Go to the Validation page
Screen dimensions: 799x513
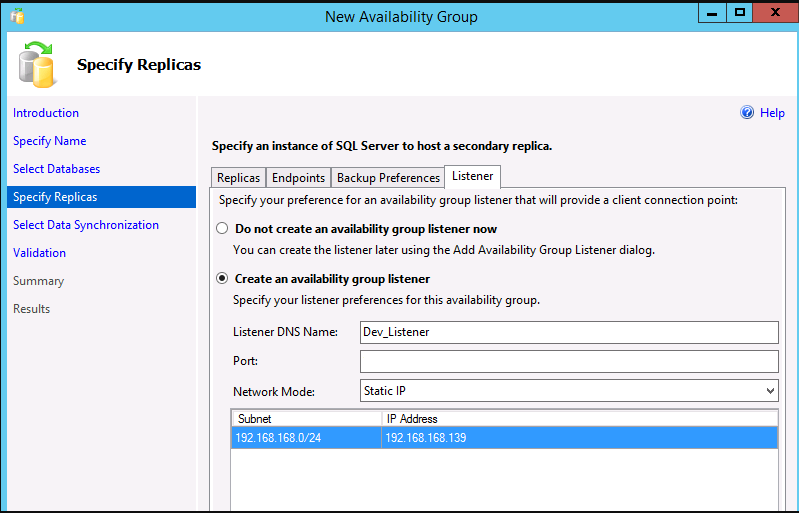click(x=39, y=253)
